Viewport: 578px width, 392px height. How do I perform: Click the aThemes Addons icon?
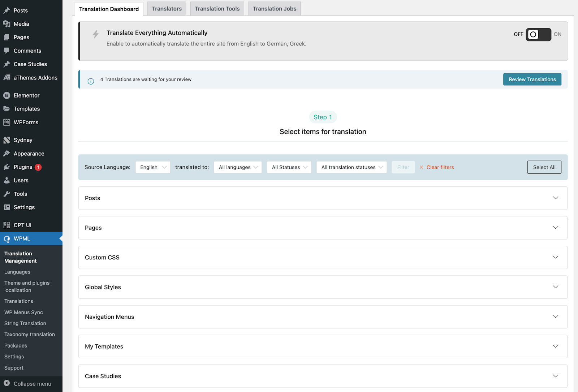click(7, 77)
